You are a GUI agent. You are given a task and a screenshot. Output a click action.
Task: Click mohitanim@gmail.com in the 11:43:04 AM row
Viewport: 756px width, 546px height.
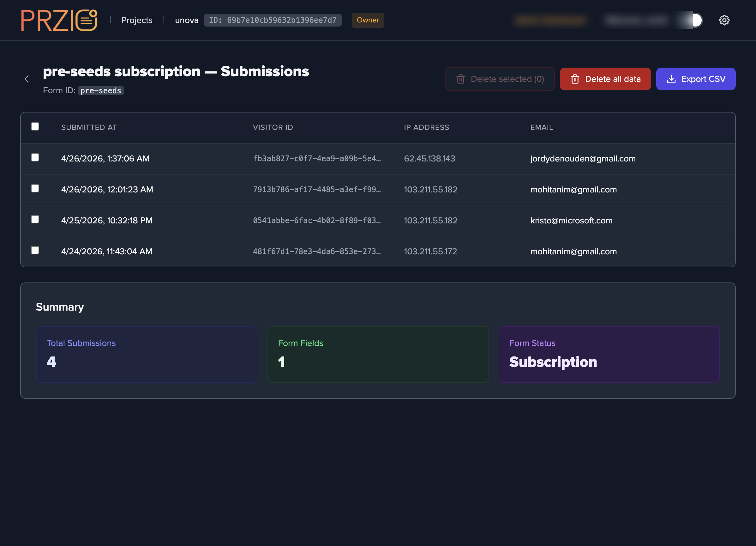pyautogui.click(x=573, y=252)
